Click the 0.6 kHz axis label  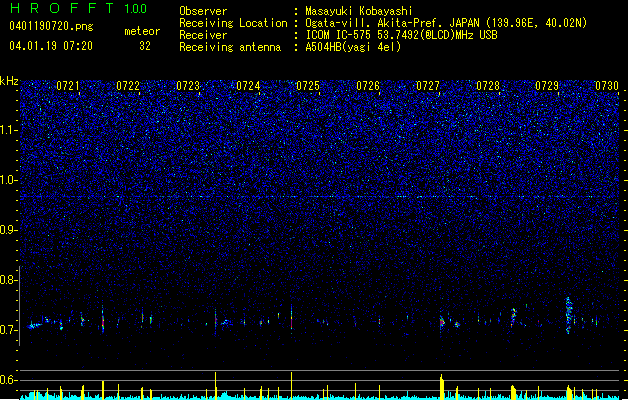tap(9, 380)
